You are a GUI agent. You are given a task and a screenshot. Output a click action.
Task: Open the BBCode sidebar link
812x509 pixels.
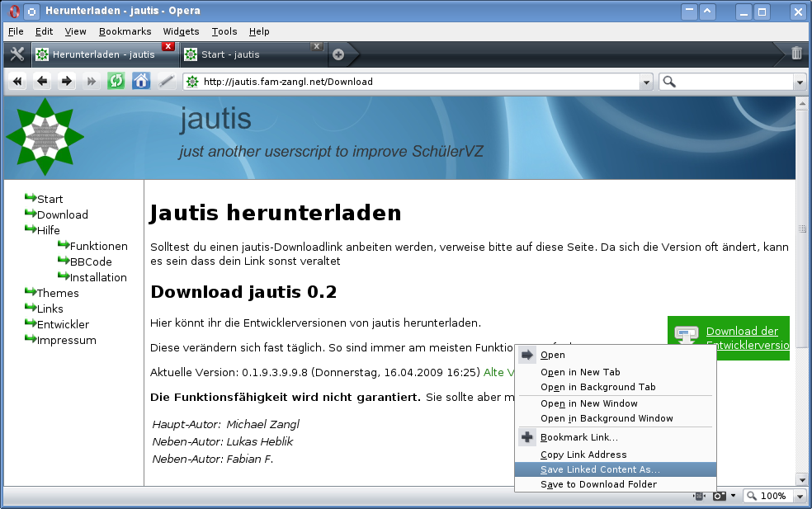tap(91, 262)
